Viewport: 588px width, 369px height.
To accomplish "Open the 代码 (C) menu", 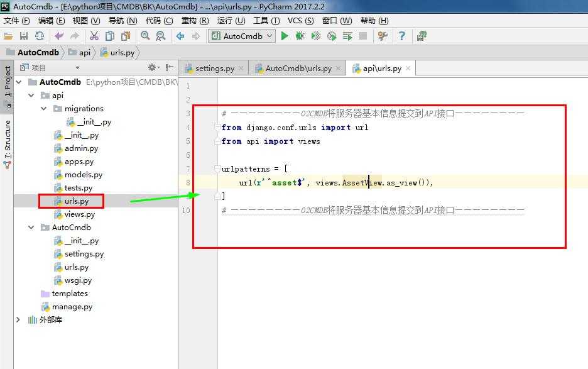I will tap(160, 21).
